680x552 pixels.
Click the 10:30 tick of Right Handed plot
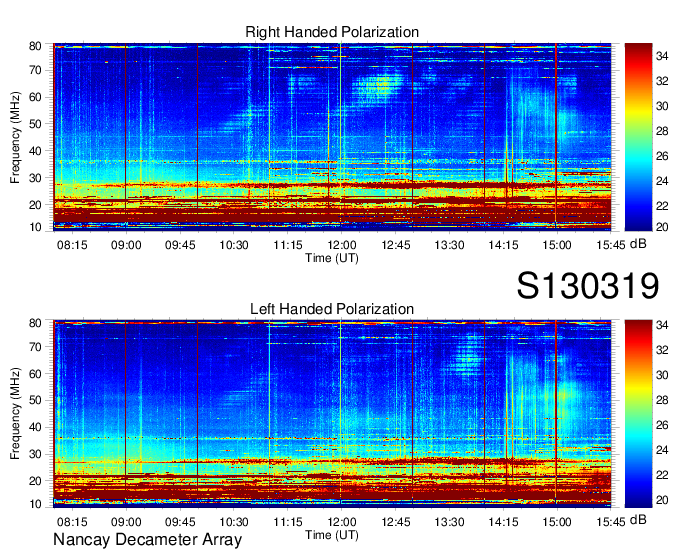click(234, 245)
